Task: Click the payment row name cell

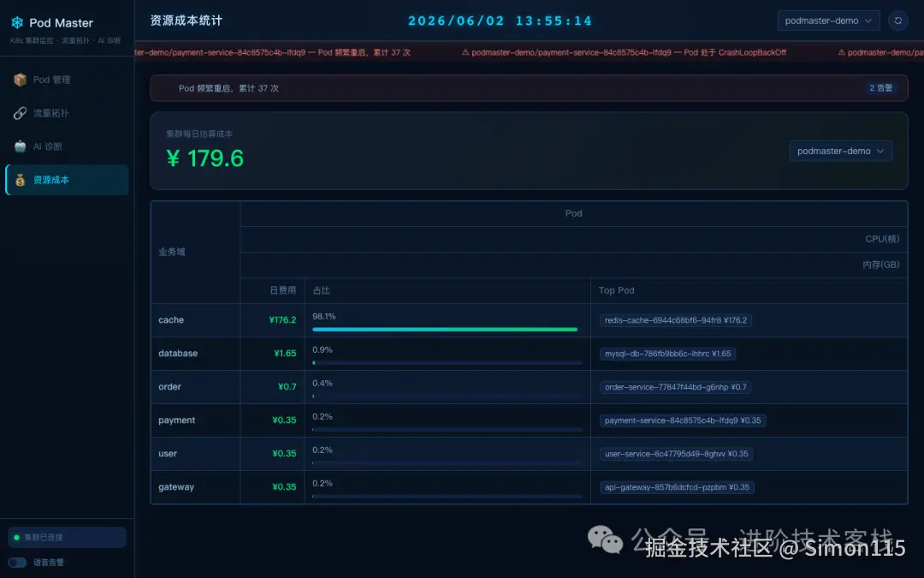Action: (x=196, y=420)
